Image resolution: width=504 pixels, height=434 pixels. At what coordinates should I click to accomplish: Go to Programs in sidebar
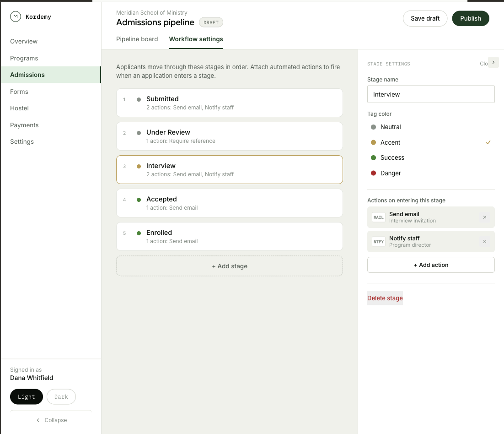51,58
